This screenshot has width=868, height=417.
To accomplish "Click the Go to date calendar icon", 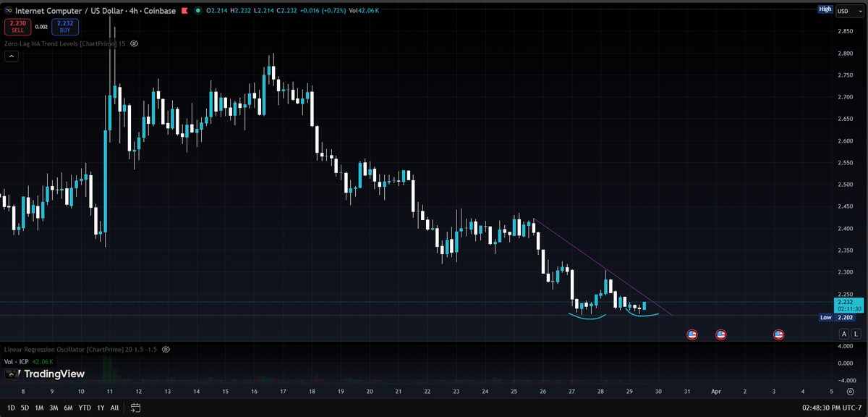I will tap(135, 408).
